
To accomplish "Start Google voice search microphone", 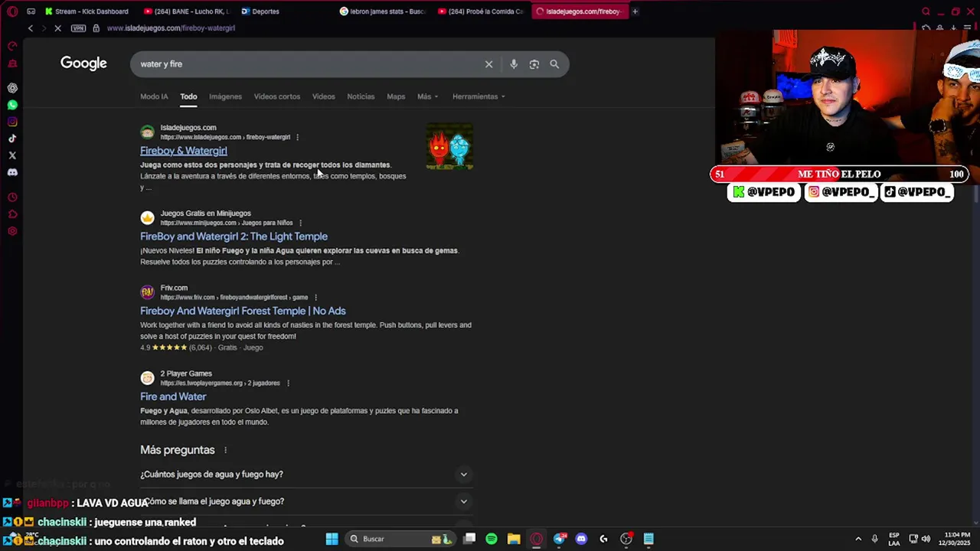I will [514, 64].
